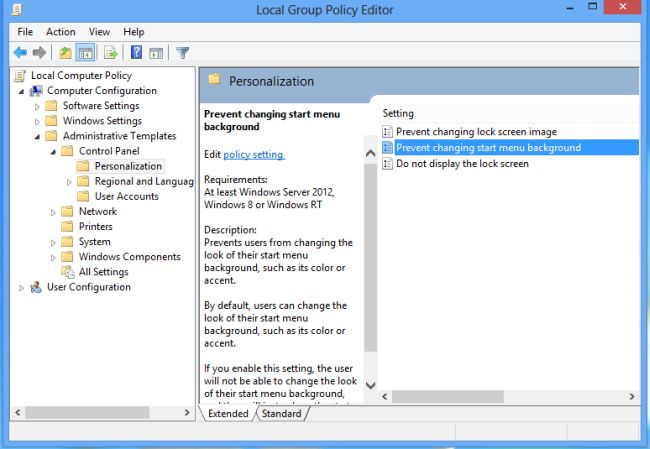650x449 pixels.
Task: Expand the Regional and Language node
Action: (69, 182)
